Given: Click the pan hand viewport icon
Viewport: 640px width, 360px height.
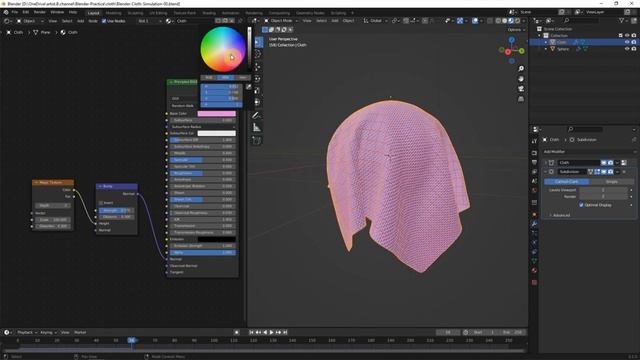Looking at the screenshot, I should (x=521, y=79).
